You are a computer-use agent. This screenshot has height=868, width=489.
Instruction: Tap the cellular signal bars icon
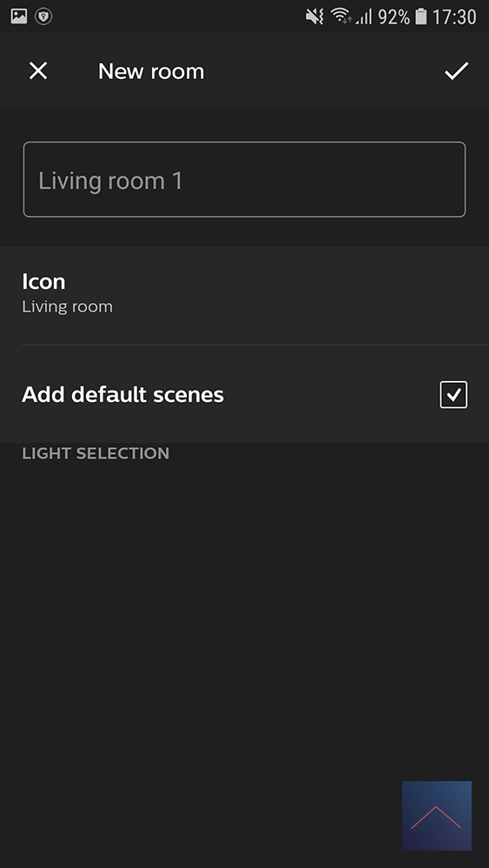coord(364,16)
